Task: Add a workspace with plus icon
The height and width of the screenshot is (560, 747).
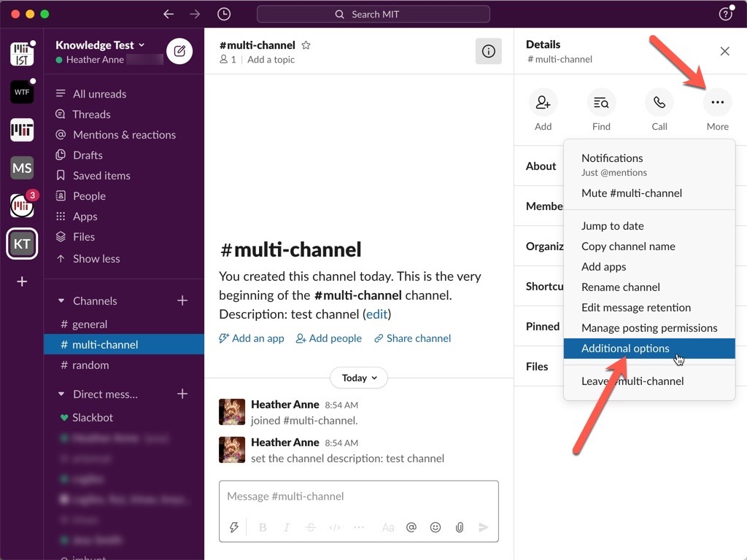Action: (22, 281)
